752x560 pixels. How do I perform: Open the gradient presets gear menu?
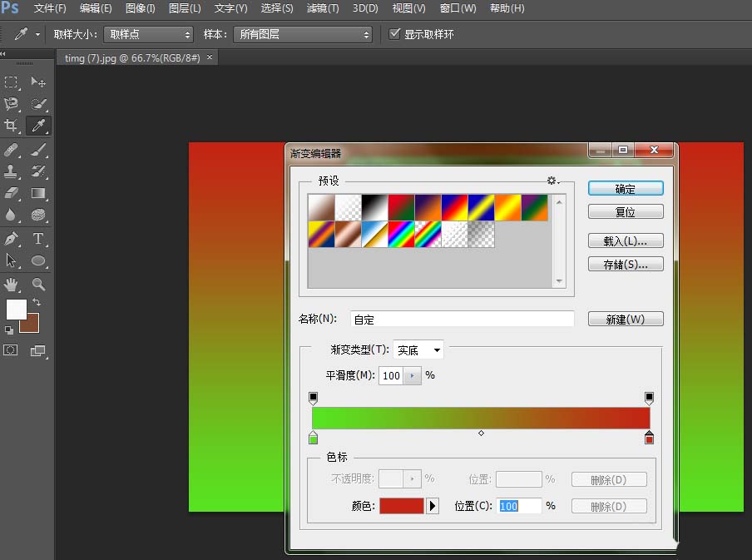click(x=552, y=181)
